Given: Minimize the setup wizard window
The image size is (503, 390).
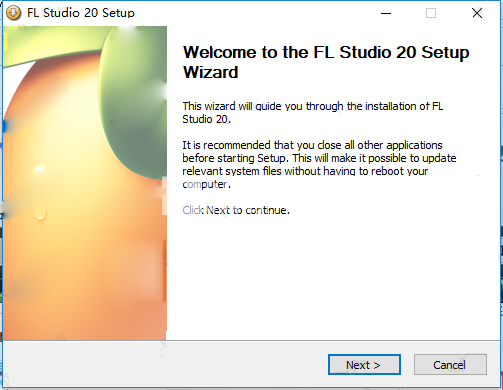Looking at the screenshot, I should pos(386,13).
